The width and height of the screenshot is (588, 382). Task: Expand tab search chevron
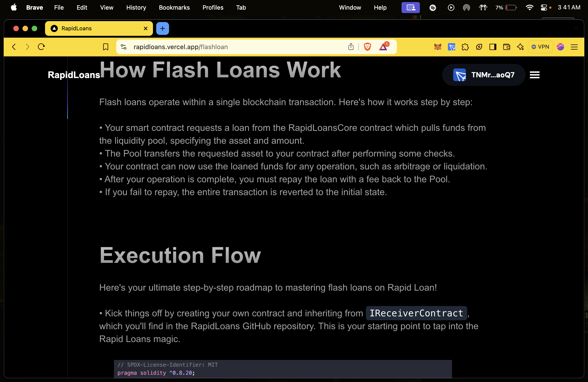pos(576,29)
